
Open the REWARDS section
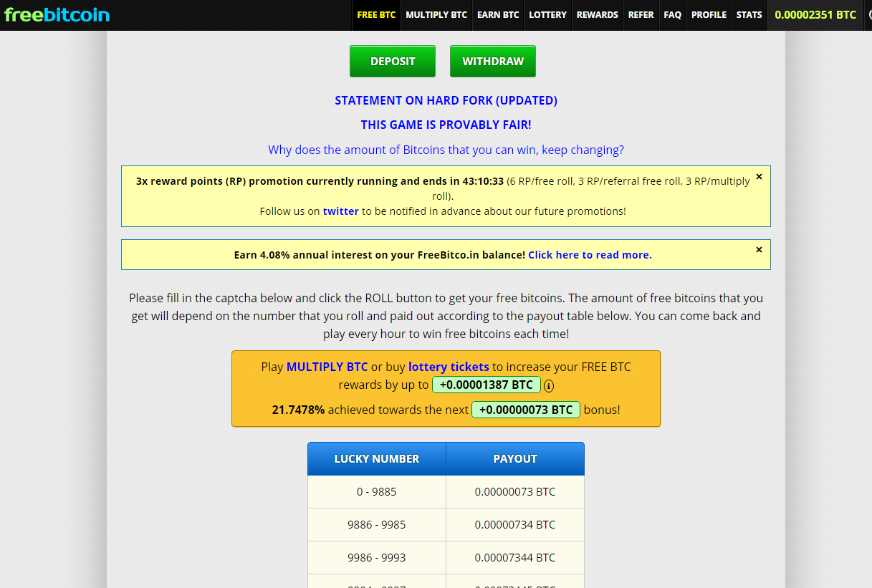click(x=598, y=15)
